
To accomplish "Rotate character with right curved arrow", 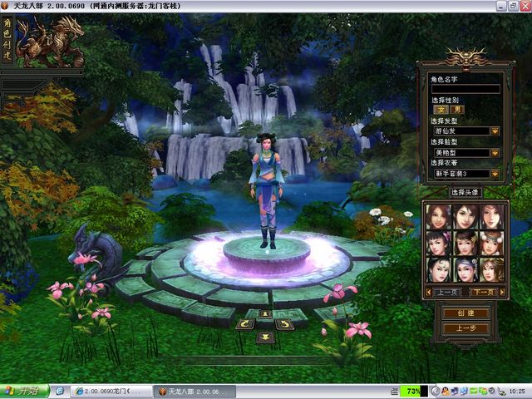I will (x=285, y=324).
